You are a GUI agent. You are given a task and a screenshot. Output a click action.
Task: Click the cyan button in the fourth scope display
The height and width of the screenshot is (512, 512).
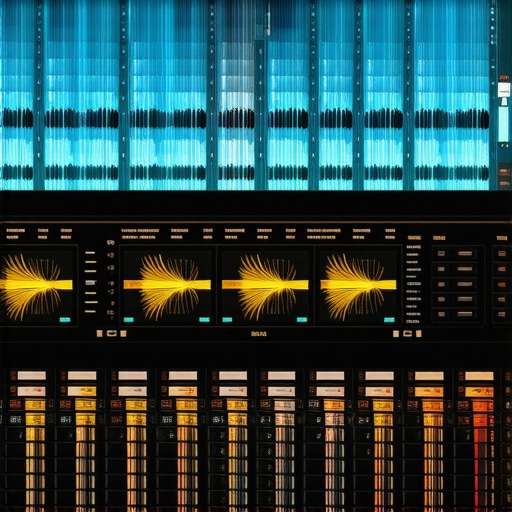coord(389,320)
